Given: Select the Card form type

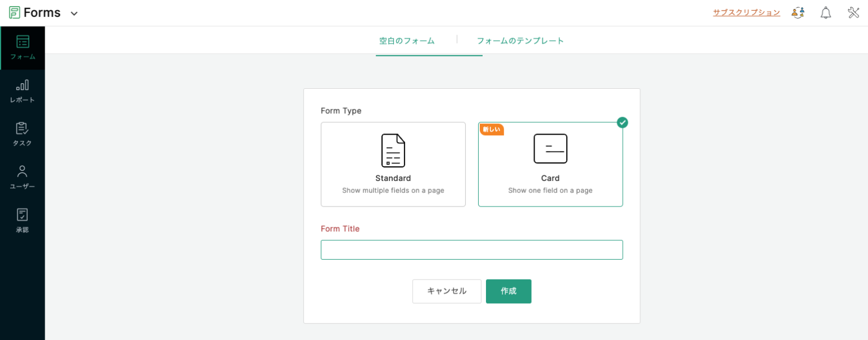Looking at the screenshot, I should 550,164.
